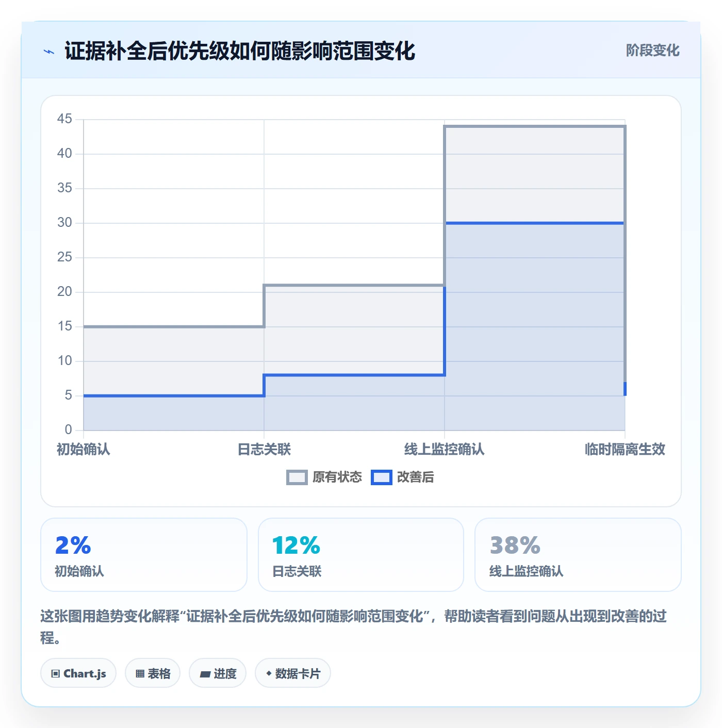
Task: Click the bar icon in 进度 chip
Action: (205, 674)
